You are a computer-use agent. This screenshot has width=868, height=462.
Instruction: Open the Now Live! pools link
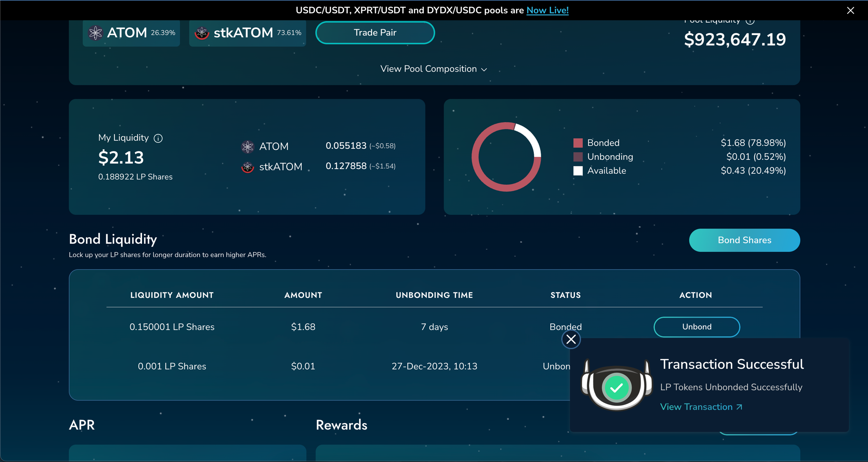point(547,11)
